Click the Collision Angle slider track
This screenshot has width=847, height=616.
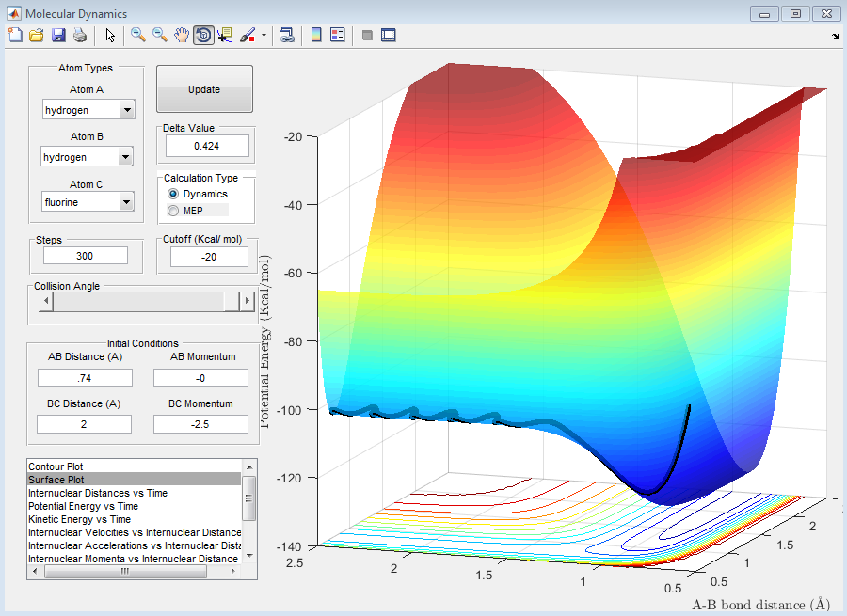[139, 301]
